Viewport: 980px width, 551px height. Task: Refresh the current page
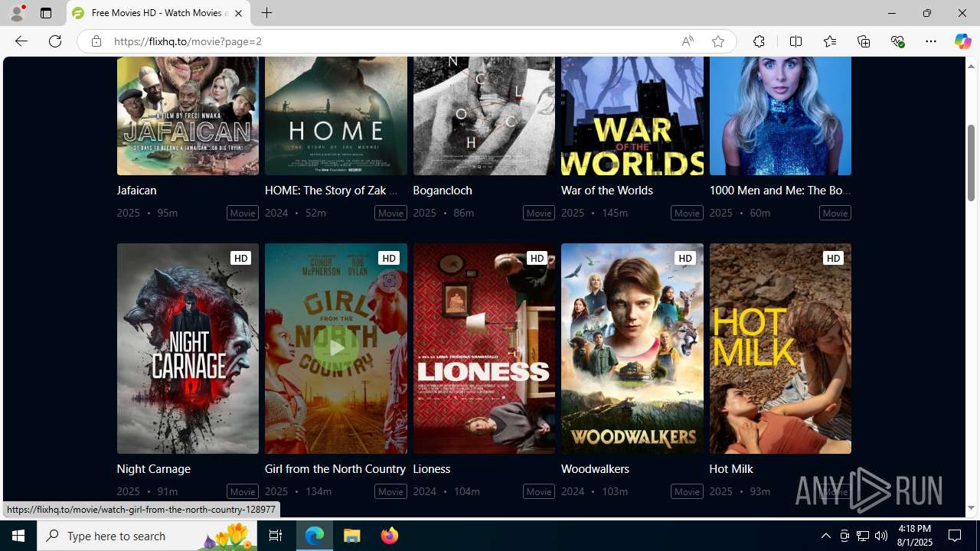(54, 41)
